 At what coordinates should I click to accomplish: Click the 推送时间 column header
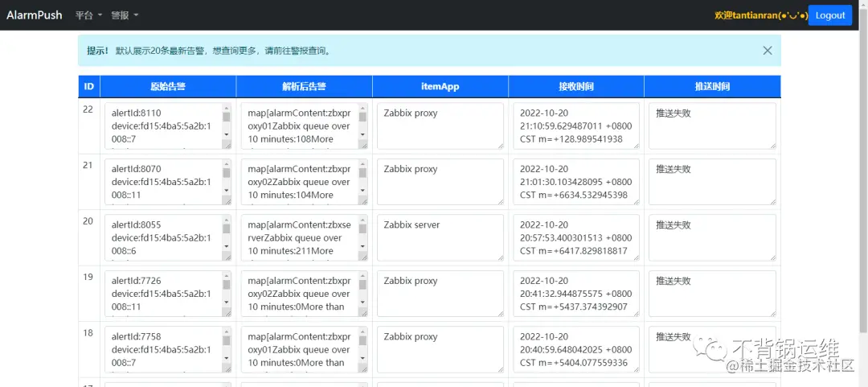point(712,87)
